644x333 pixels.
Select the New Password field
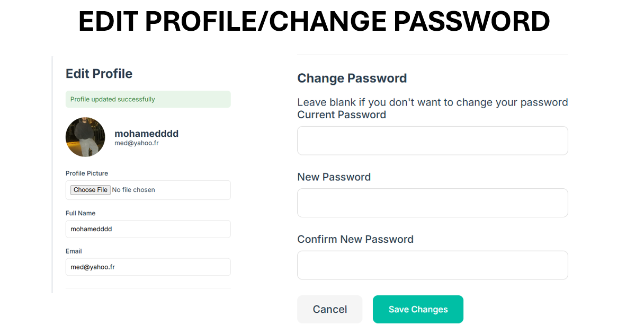click(433, 203)
